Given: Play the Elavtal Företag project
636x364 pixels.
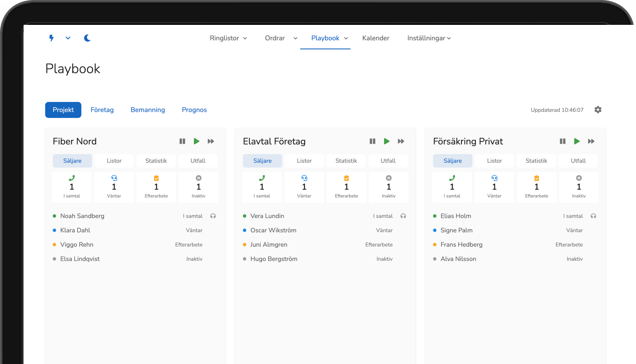Looking at the screenshot, I should click(x=387, y=141).
